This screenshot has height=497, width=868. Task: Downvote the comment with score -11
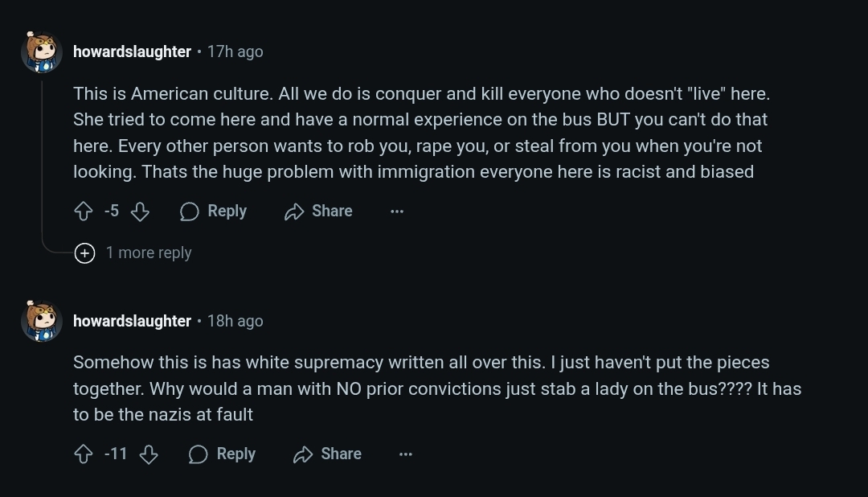[x=149, y=454]
